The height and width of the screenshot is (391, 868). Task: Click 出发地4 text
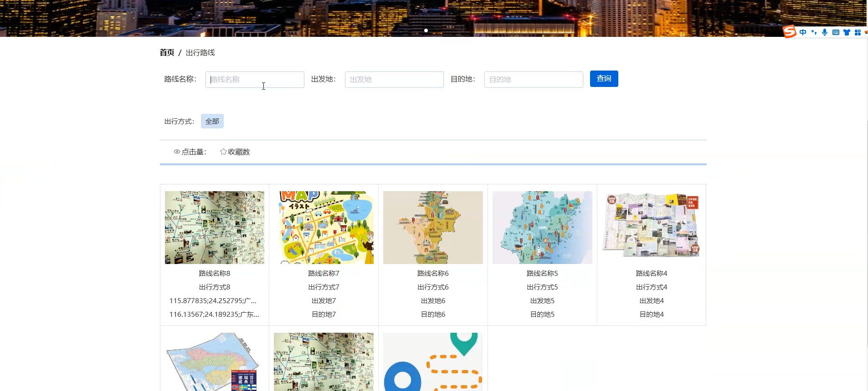click(652, 301)
